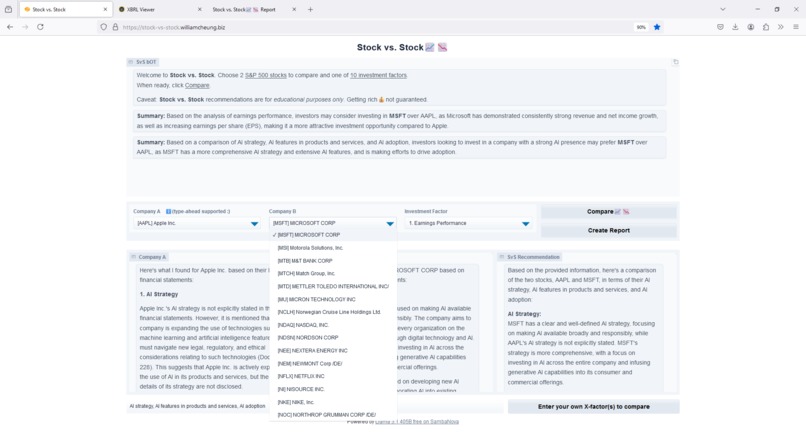Click the X-factor text input field
This screenshot has width=806, height=433.
click(315, 406)
